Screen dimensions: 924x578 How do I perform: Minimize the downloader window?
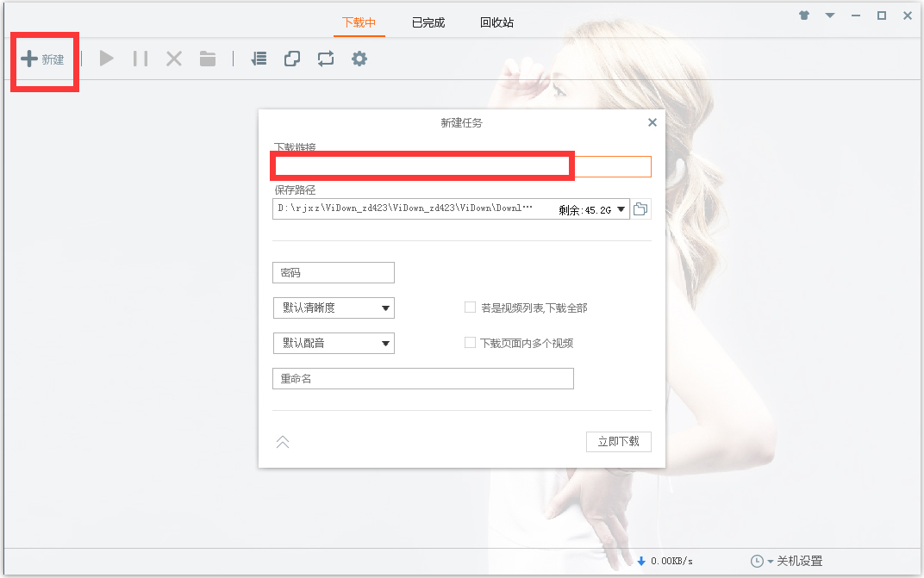(856, 16)
